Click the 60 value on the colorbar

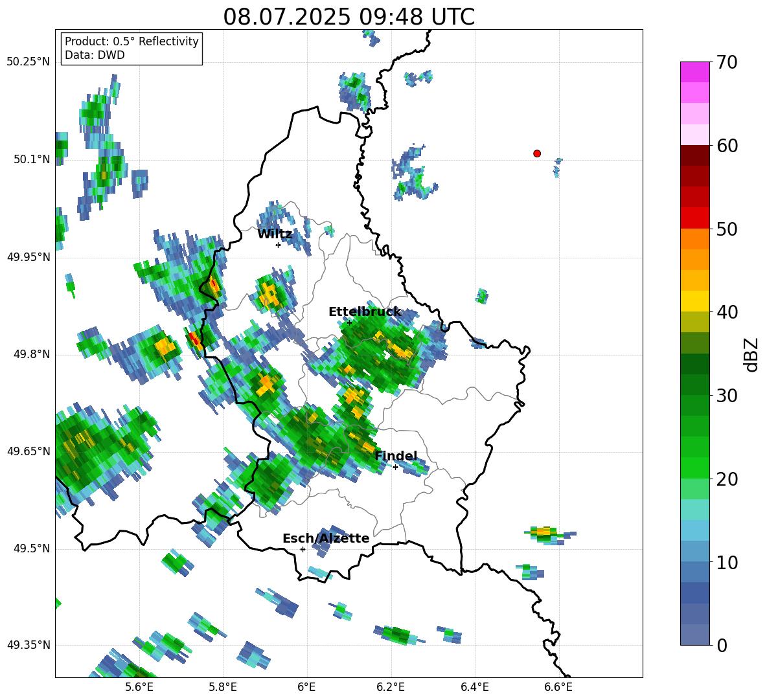[x=726, y=146]
